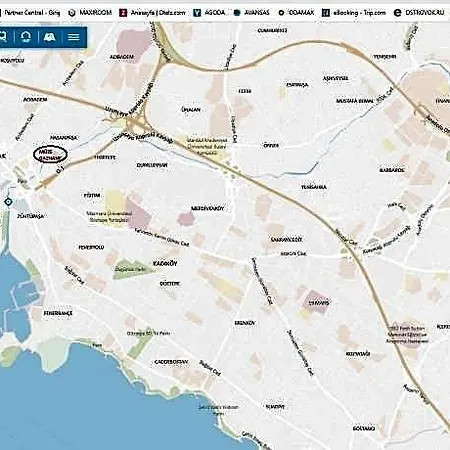Click the MERDİVENKÖY neighborhood label
Screen dimensions: 450x450
pyautogui.click(x=207, y=208)
